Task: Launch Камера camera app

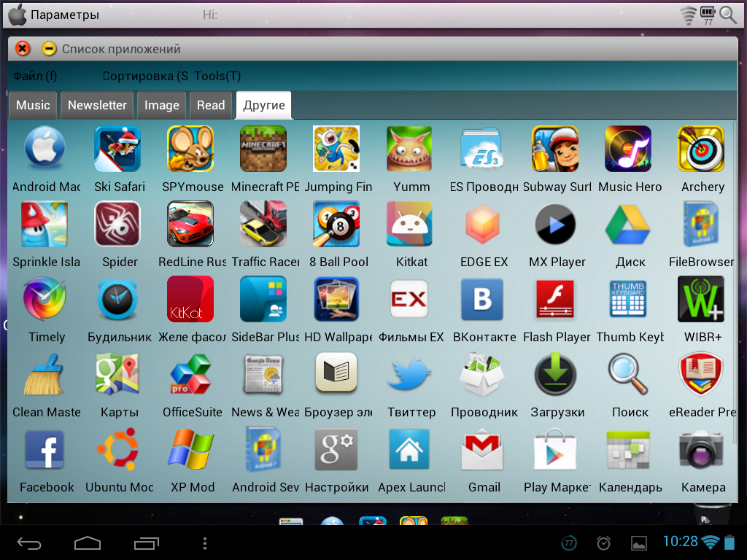Action: tap(701, 449)
